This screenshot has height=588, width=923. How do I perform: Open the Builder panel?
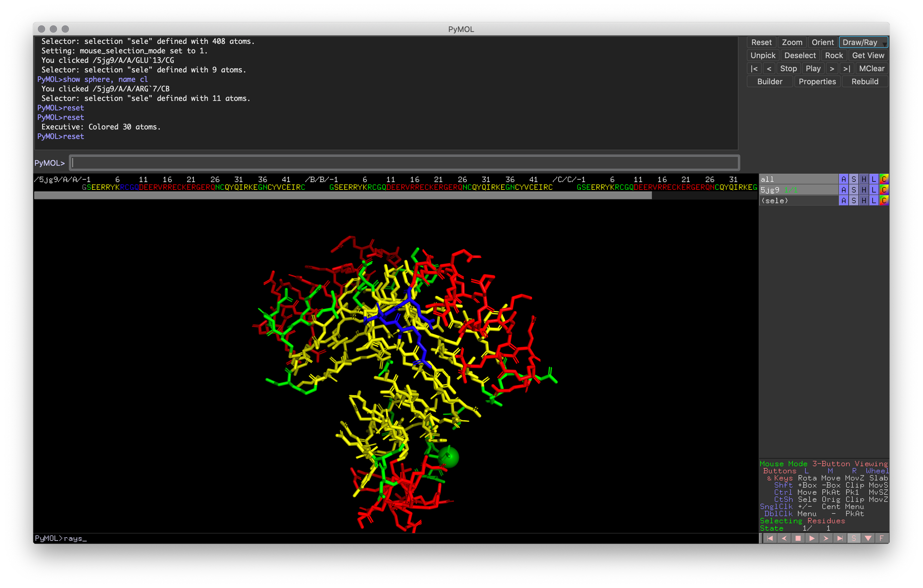[x=770, y=81]
